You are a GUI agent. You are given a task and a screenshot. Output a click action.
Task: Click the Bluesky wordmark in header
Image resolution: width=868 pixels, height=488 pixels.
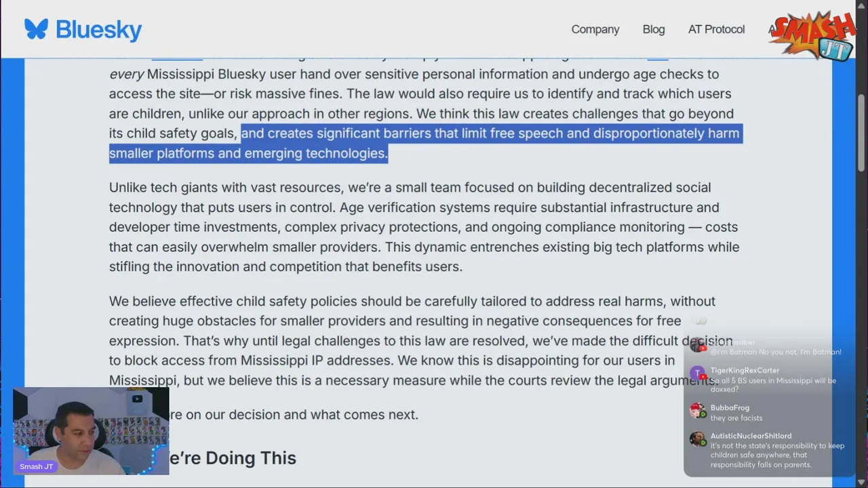pos(98,30)
